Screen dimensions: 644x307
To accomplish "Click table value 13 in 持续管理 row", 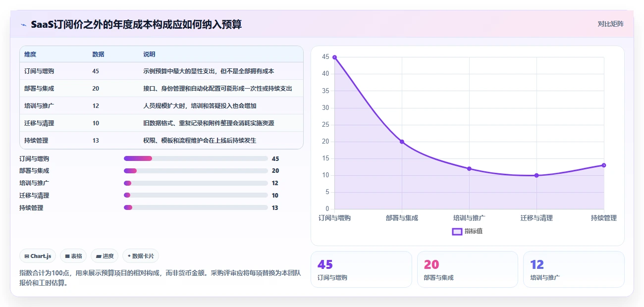I will click(x=96, y=141).
